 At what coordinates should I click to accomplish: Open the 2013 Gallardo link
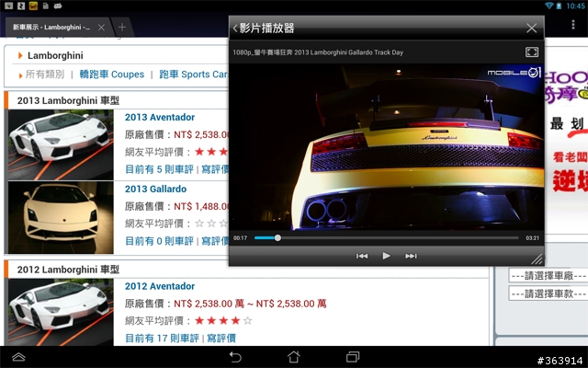tap(155, 189)
